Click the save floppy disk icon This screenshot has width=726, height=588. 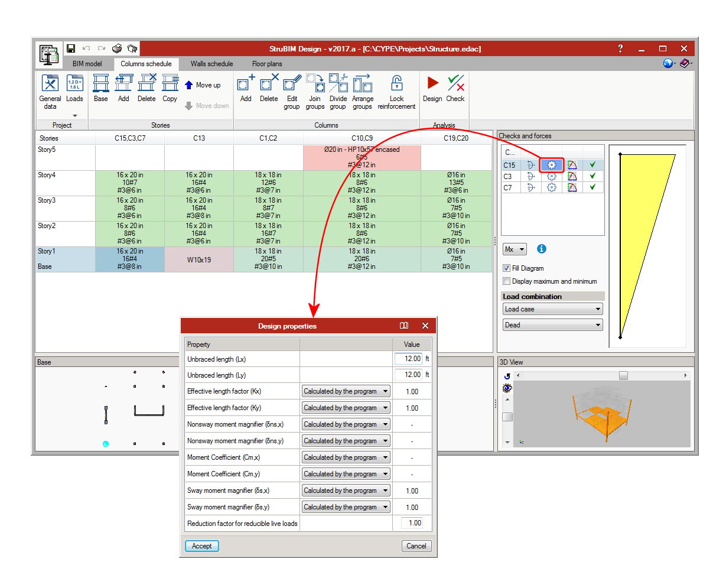coord(71,48)
